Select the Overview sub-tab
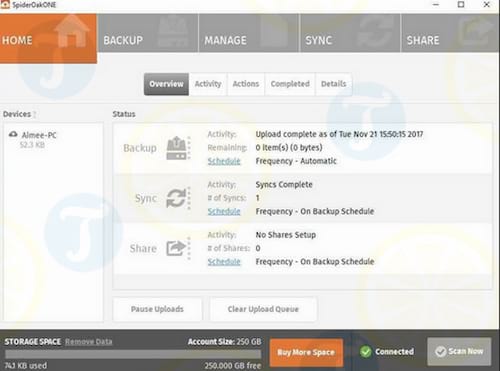Image resolution: width=500 pixels, height=371 pixels. click(166, 84)
